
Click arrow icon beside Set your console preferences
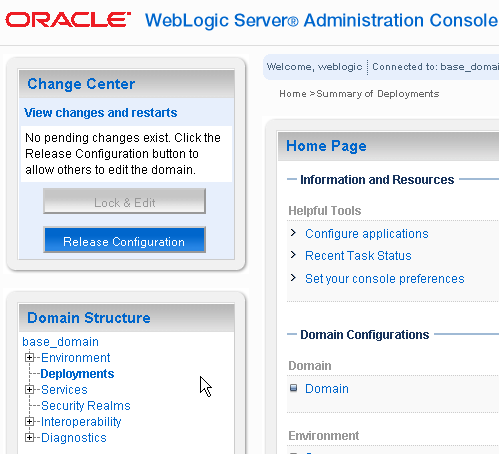coord(293,277)
